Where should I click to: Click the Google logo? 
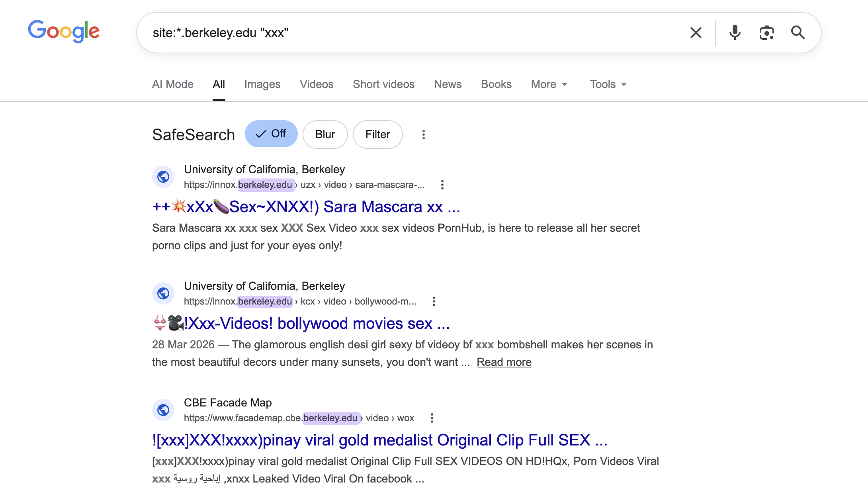(x=63, y=32)
